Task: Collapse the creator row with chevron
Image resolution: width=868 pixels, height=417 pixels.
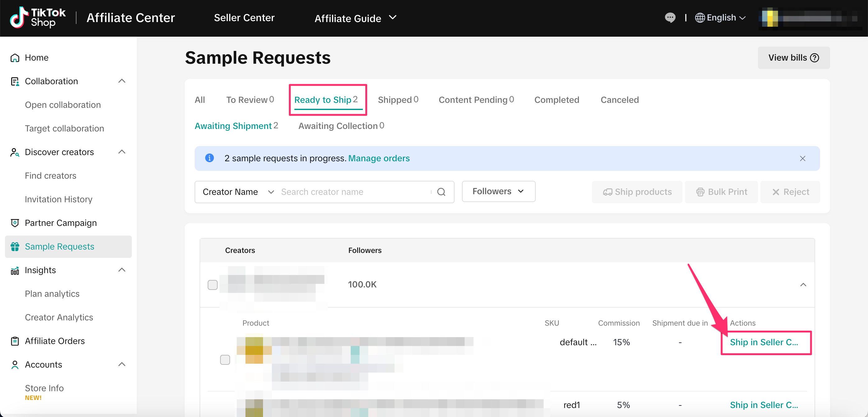Action: (803, 285)
